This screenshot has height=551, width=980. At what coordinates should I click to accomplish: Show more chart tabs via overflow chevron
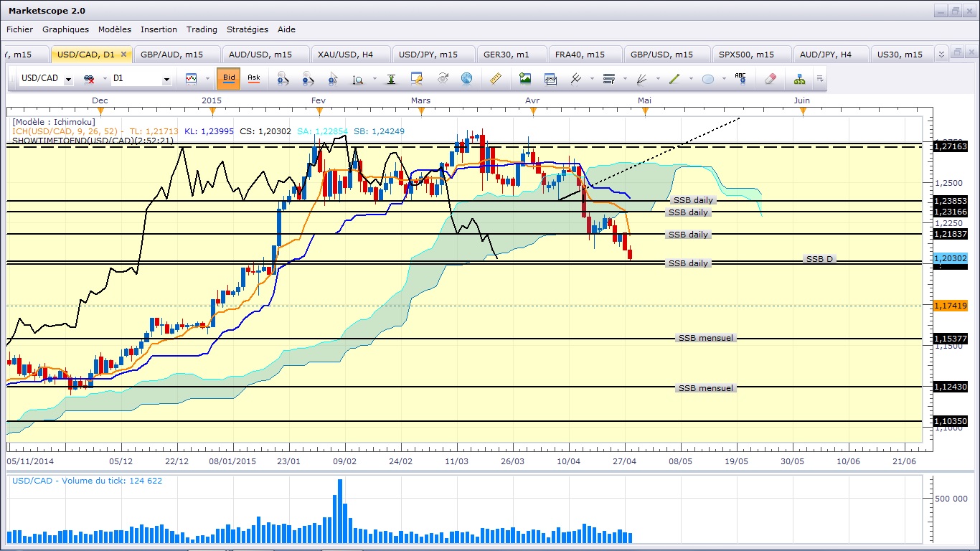pyautogui.click(x=942, y=54)
